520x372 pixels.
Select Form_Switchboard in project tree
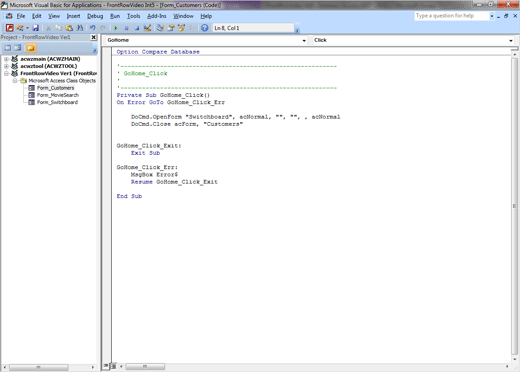click(x=57, y=102)
